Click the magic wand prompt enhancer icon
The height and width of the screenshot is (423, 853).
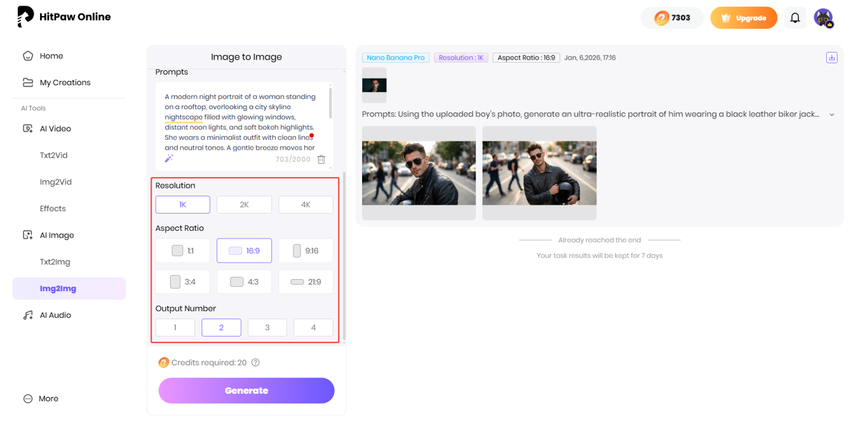tap(169, 159)
